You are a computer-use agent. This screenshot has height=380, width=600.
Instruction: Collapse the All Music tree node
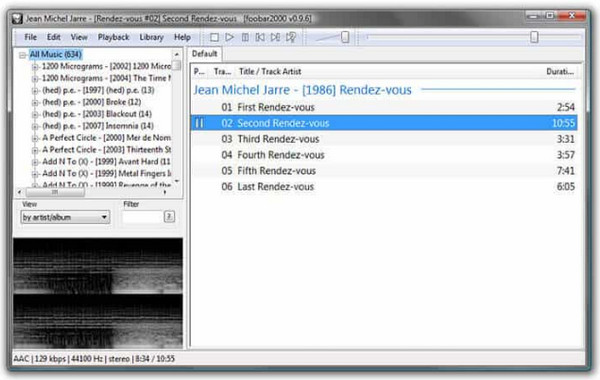click(x=22, y=55)
